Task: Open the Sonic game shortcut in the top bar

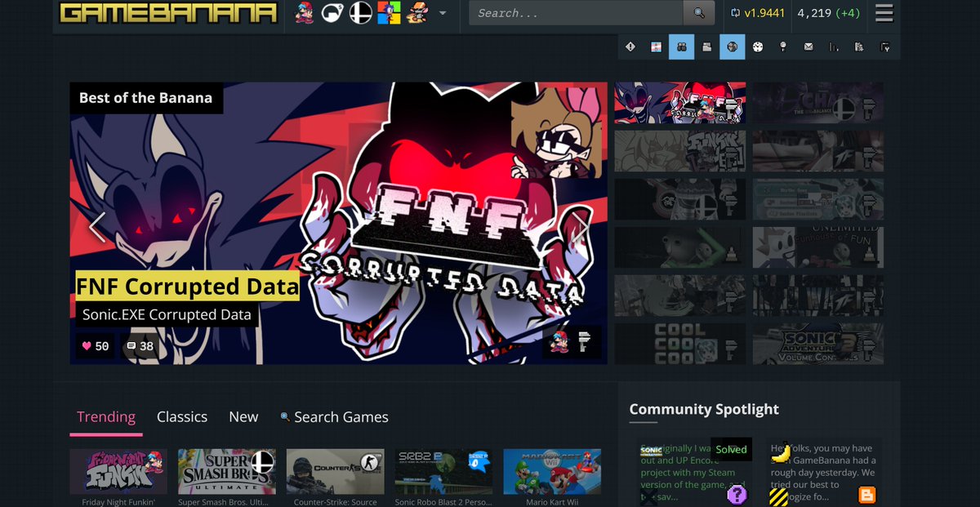Action: click(x=389, y=13)
